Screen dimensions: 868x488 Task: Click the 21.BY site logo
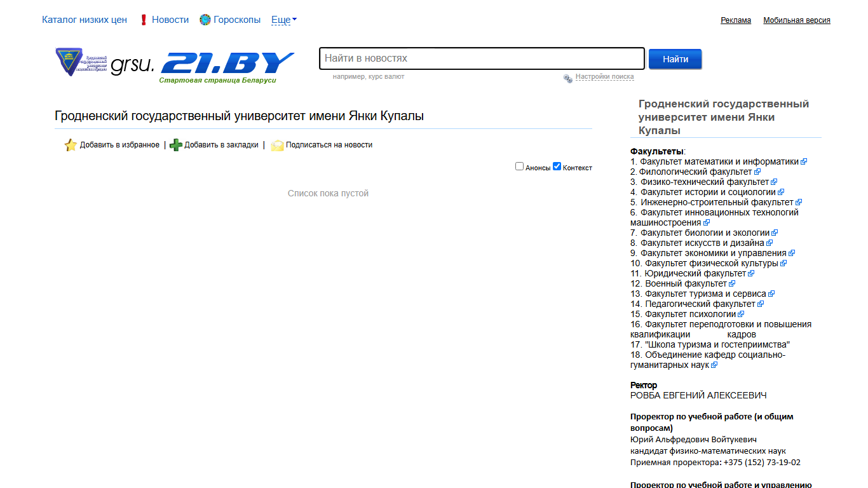[227, 63]
